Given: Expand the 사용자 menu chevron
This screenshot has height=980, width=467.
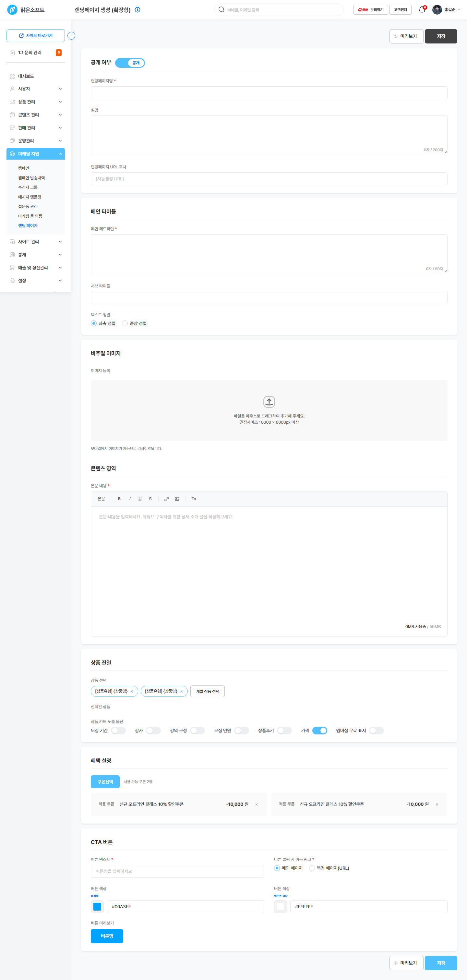Looking at the screenshot, I should tap(60, 89).
